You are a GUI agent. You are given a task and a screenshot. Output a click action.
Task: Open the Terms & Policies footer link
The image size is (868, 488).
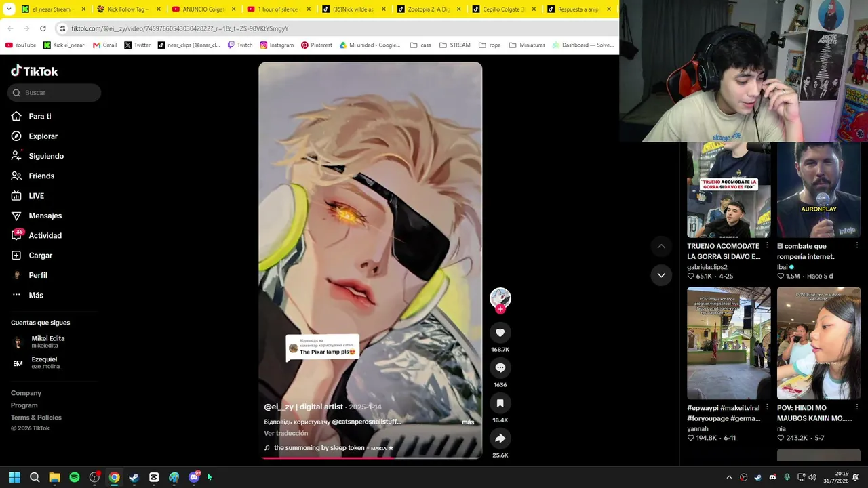point(36,418)
